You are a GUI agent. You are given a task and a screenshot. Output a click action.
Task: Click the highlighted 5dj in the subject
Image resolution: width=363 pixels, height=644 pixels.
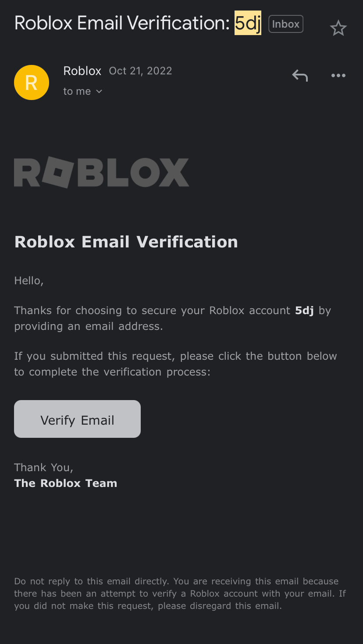248,23
